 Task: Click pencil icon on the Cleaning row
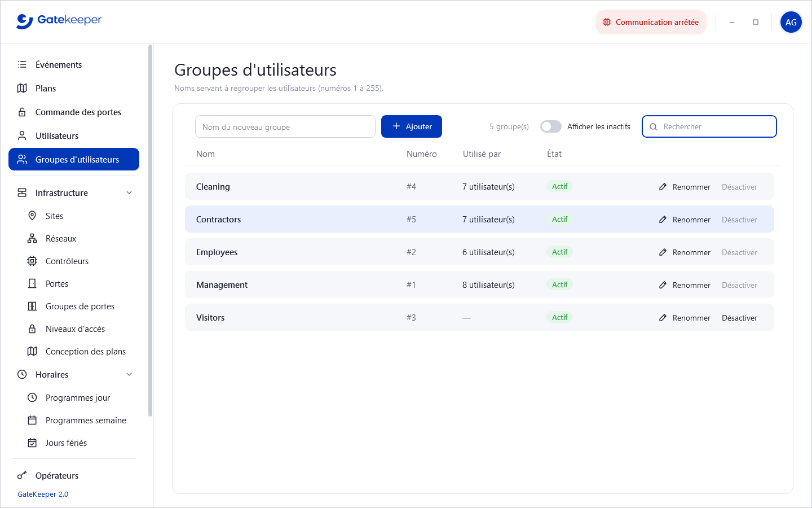coord(663,187)
